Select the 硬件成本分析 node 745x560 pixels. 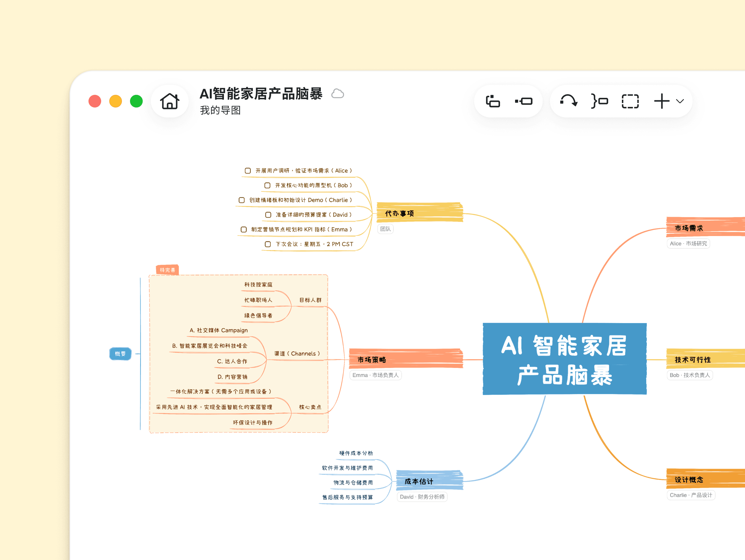356,453
